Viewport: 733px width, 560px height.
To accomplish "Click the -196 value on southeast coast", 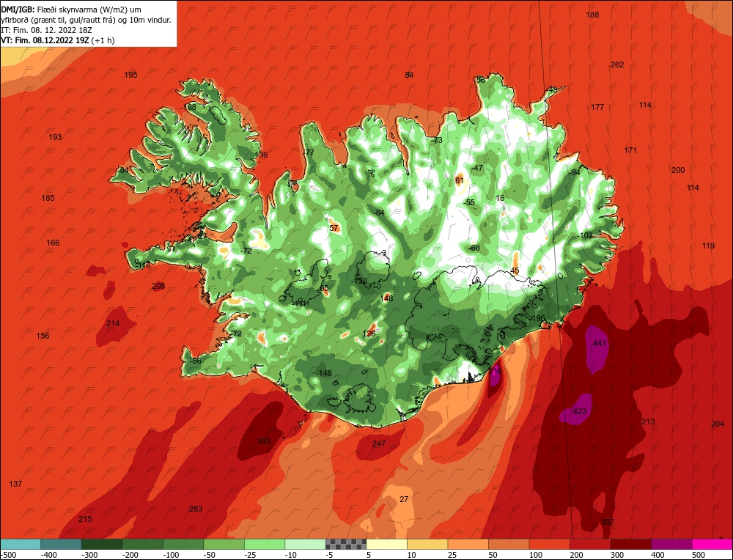I will coord(537,318).
